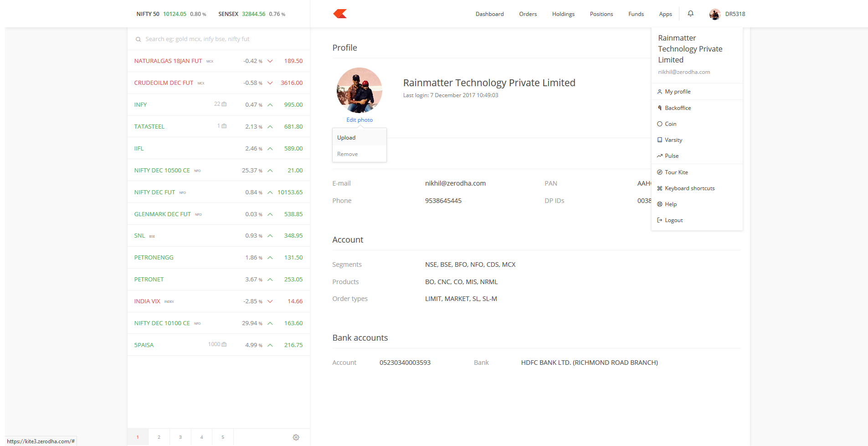The height and width of the screenshot is (446, 868).
Task: Switch to marketwatch page 3
Action: coord(180,437)
